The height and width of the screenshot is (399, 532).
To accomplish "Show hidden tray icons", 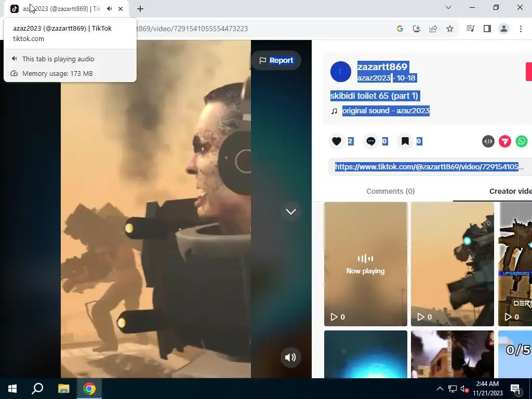I will (x=440, y=389).
